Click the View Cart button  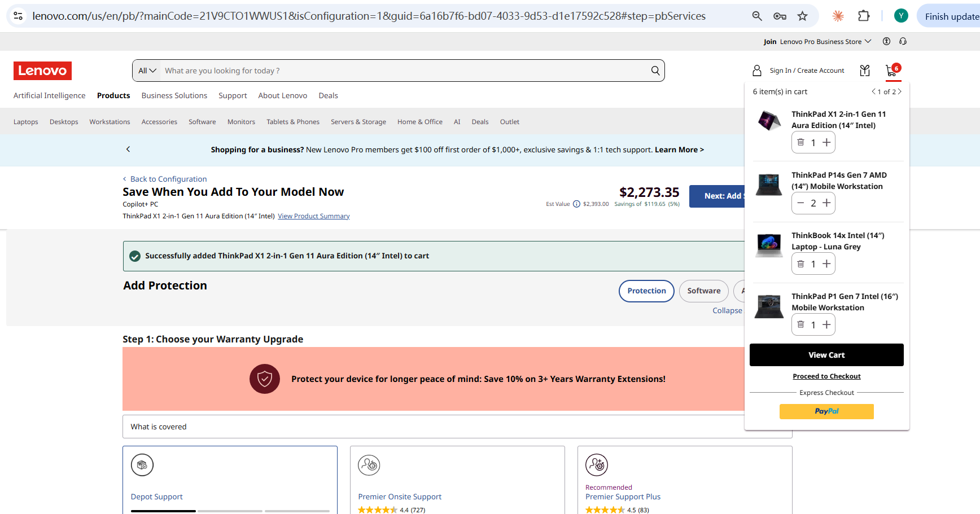pos(826,355)
